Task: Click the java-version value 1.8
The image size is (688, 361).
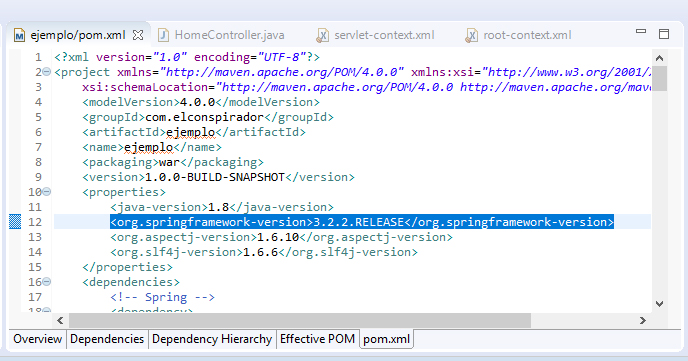Action: 219,207
